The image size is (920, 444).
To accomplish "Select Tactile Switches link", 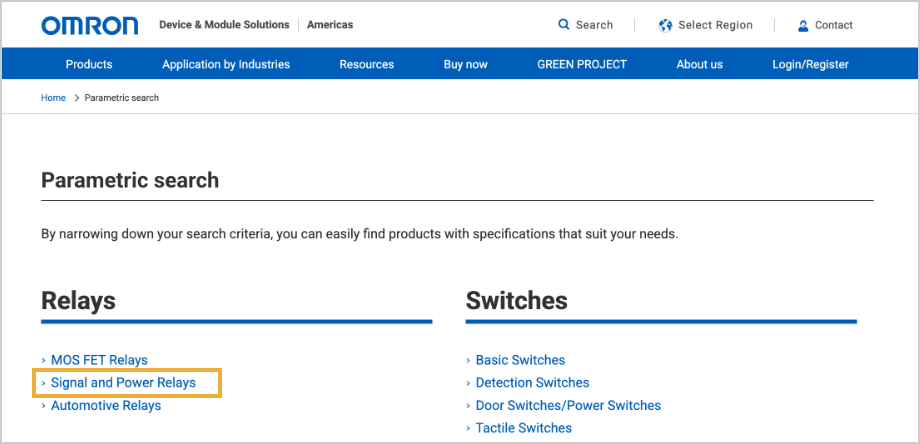I will click(524, 428).
